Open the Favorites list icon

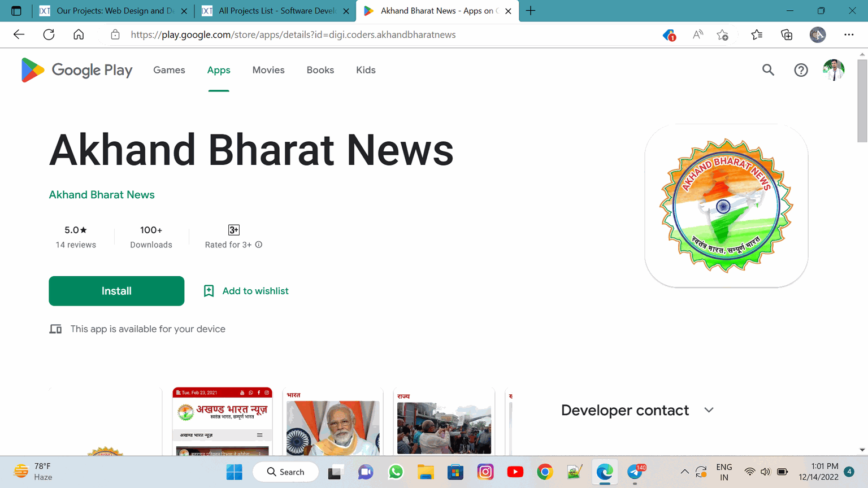point(757,34)
